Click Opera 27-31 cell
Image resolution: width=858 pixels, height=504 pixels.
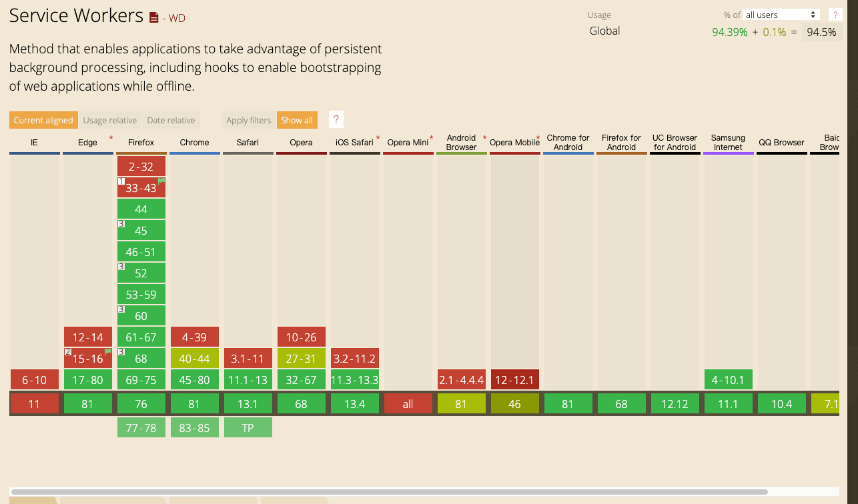(302, 359)
